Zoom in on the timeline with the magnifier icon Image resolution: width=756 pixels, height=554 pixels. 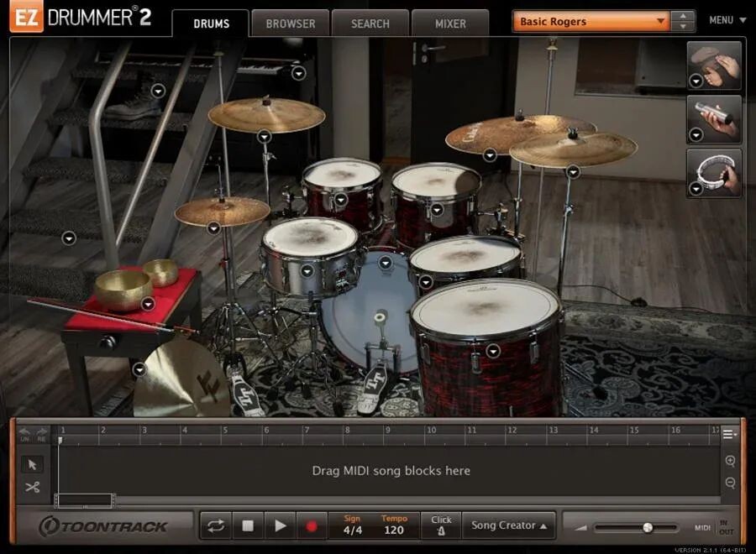(729, 461)
